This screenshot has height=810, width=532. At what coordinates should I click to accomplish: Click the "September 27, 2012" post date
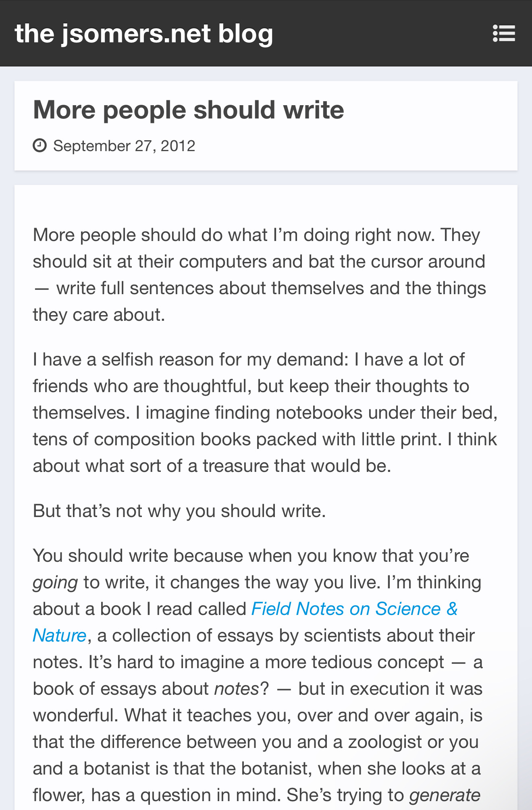coord(124,146)
